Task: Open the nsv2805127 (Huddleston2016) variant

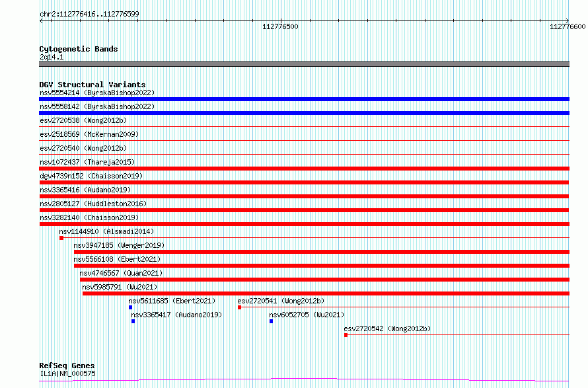Action: click(x=93, y=204)
